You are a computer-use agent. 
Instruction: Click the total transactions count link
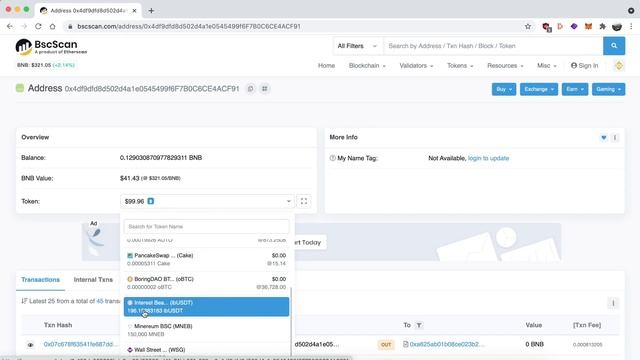pyautogui.click(x=100, y=301)
